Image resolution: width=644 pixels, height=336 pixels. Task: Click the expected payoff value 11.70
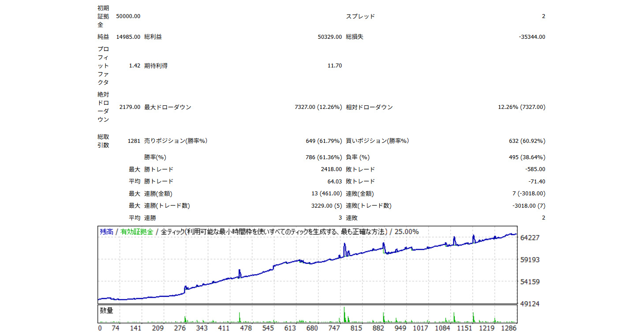[x=335, y=66]
